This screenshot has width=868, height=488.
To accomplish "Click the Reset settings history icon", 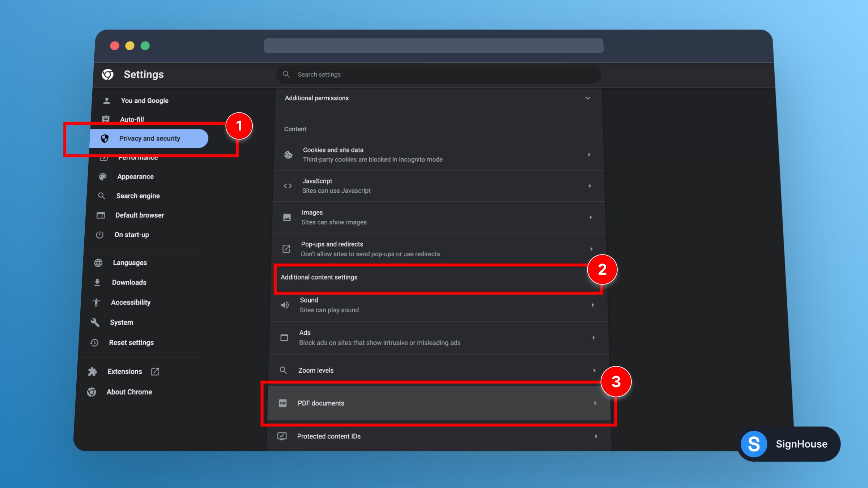I will tap(94, 342).
